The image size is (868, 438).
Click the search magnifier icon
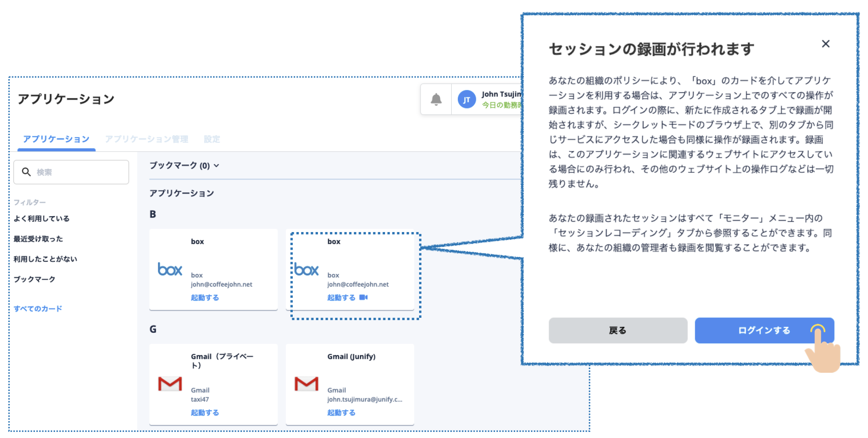click(x=27, y=172)
